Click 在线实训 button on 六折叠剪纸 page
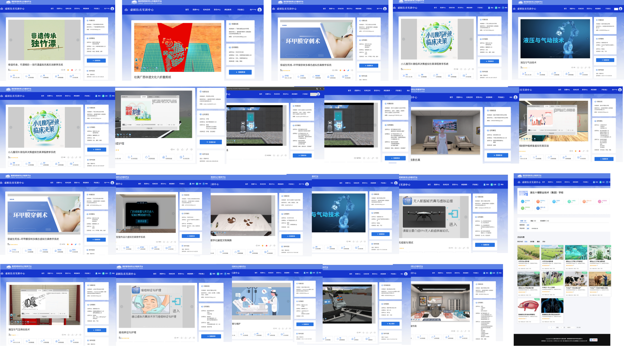Screen dimensions: 624x364 240,72
